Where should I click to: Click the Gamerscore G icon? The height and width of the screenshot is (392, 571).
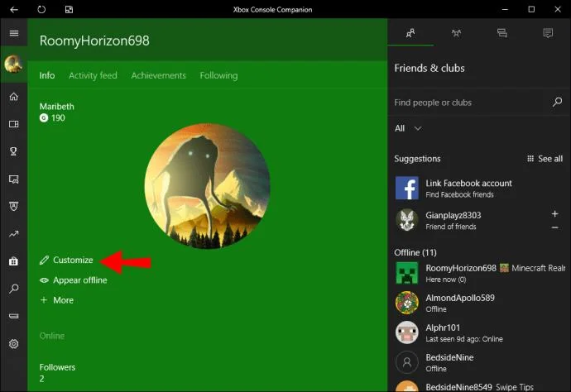point(44,117)
